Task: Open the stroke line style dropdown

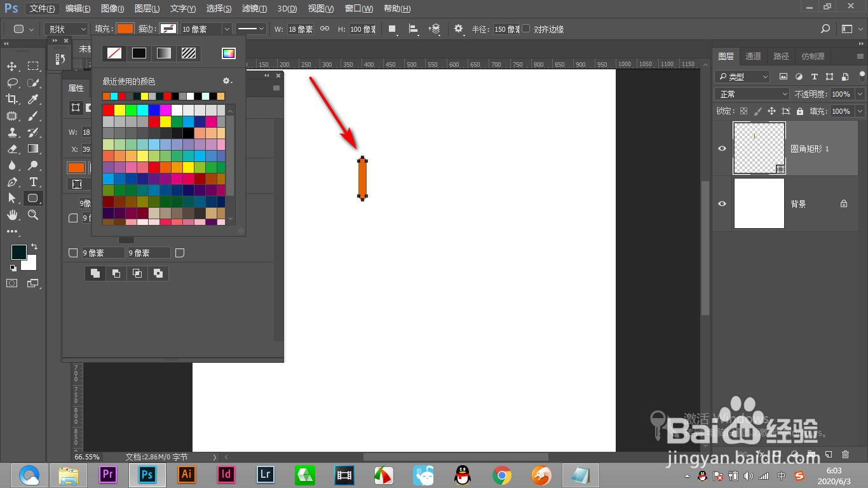Action: click(251, 29)
